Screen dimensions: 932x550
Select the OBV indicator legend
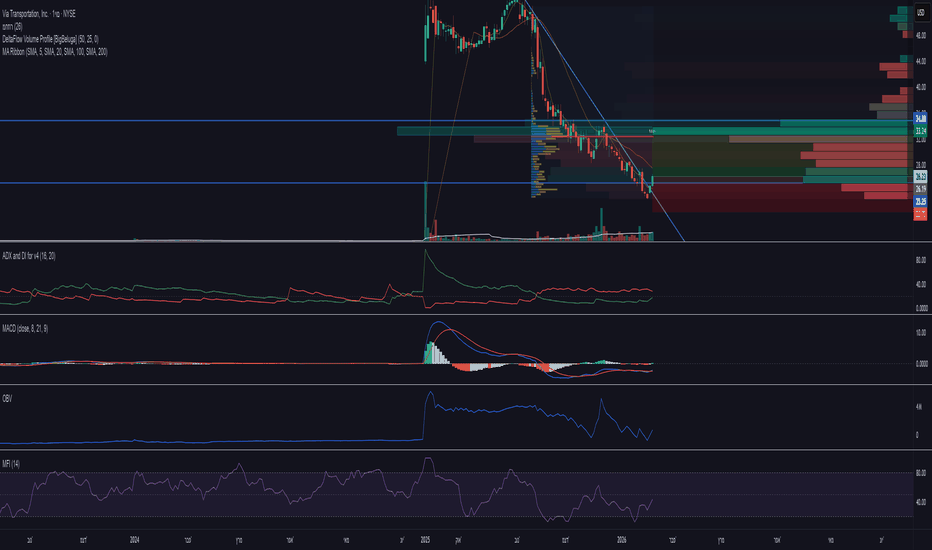7,399
